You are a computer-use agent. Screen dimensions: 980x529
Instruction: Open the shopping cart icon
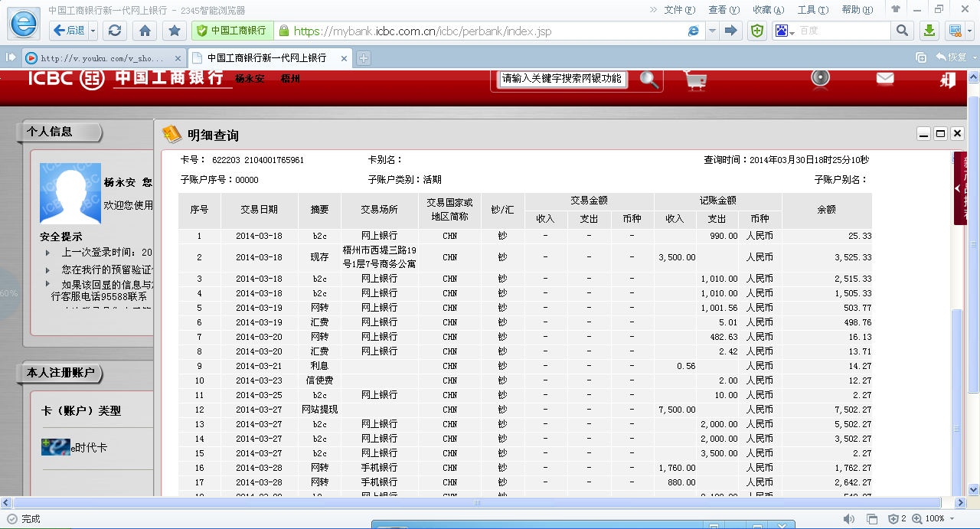tap(695, 80)
